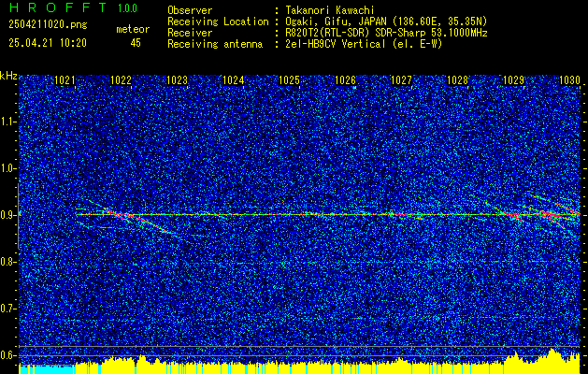Click the Receiver field label

click(190, 33)
